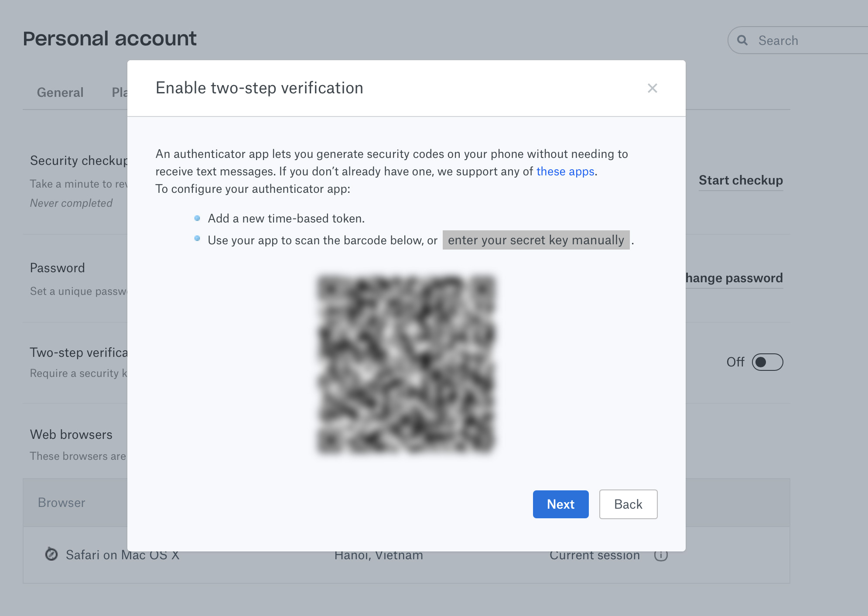Choose 'enter your secret key manually'

pyautogui.click(x=536, y=240)
